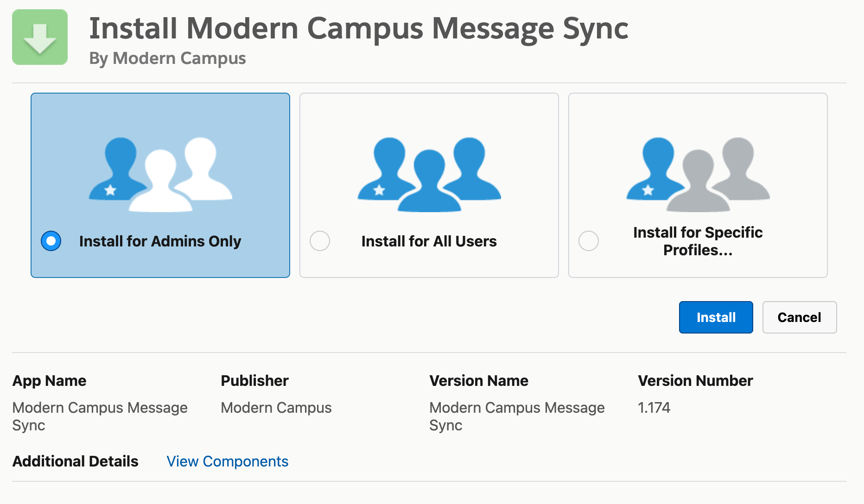This screenshot has height=504, width=864.
Task: Click the Additional Details label
Action: click(75, 461)
